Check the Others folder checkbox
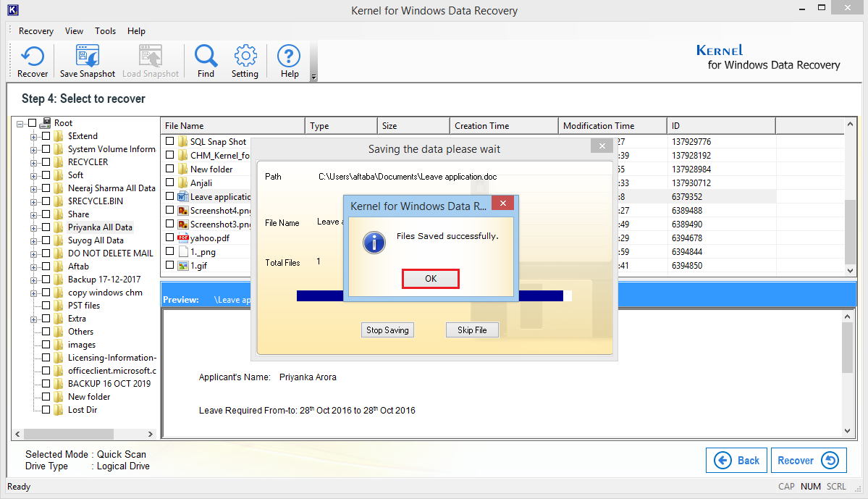 (x=46, y=331)
